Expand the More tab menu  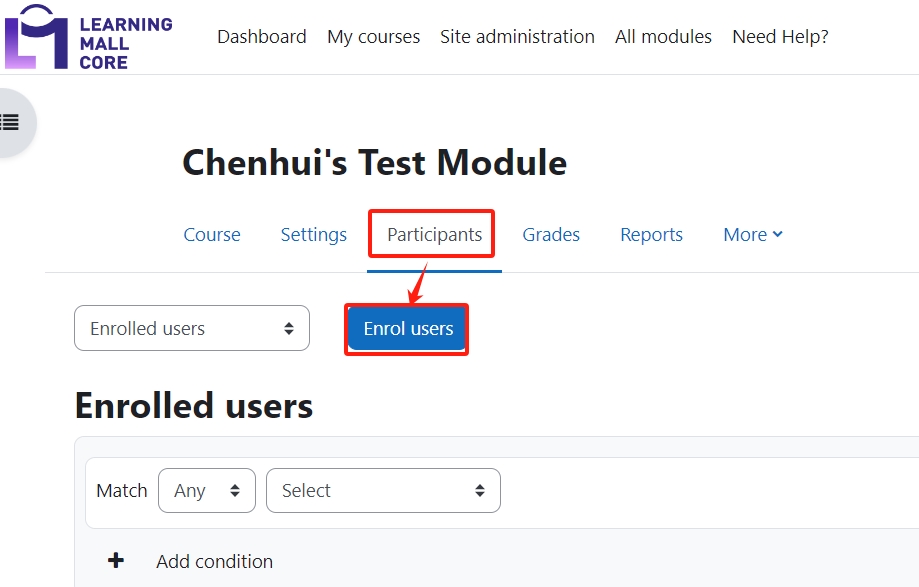(752, 234)
